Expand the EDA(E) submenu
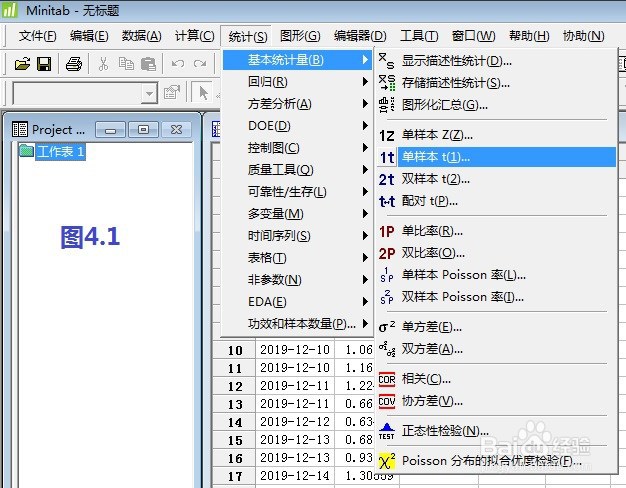The width and height of the screenshot is (626, 488). click(297, 302)
